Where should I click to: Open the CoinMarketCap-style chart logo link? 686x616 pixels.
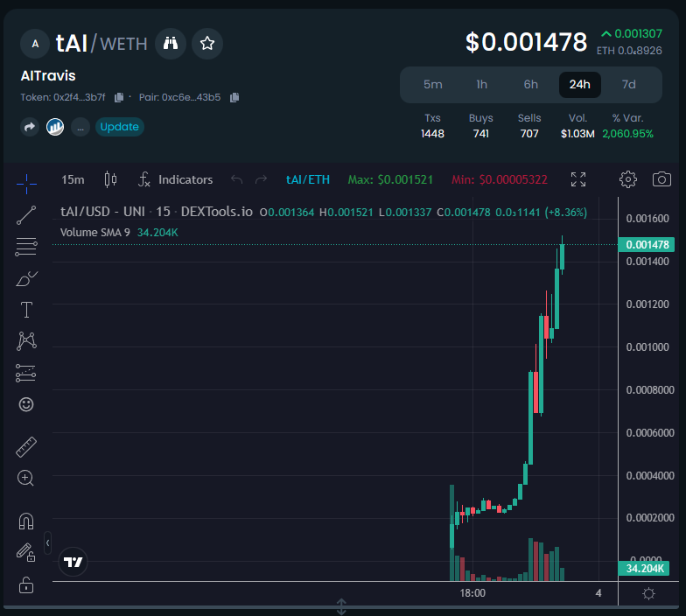(55, 127)
